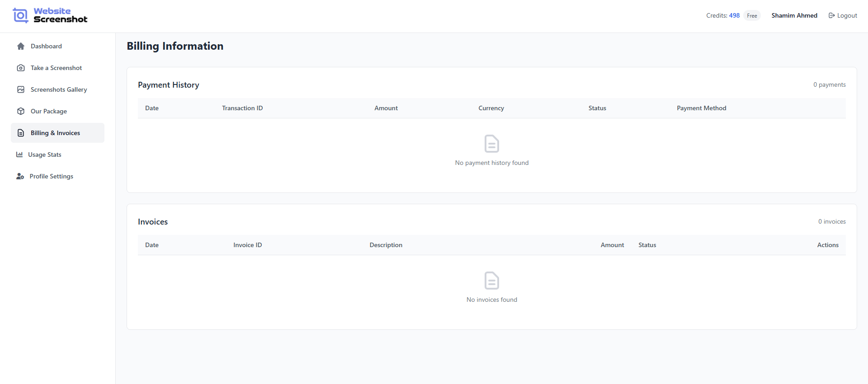The width and height of the screenshot is (868, 384).
Task: Click the empty document icon in Payment History
Action: [492, 144]
